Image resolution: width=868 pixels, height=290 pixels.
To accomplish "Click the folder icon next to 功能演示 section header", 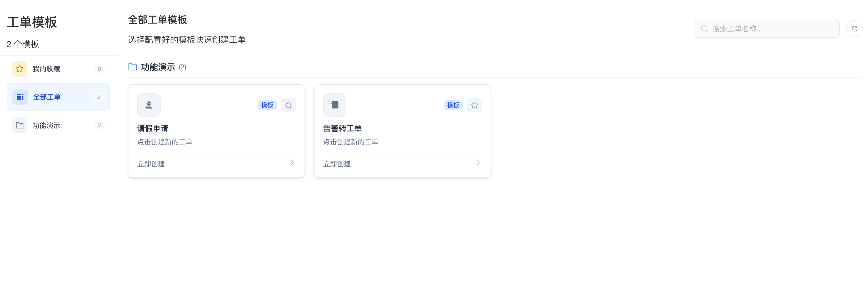I will click(132, 67).
